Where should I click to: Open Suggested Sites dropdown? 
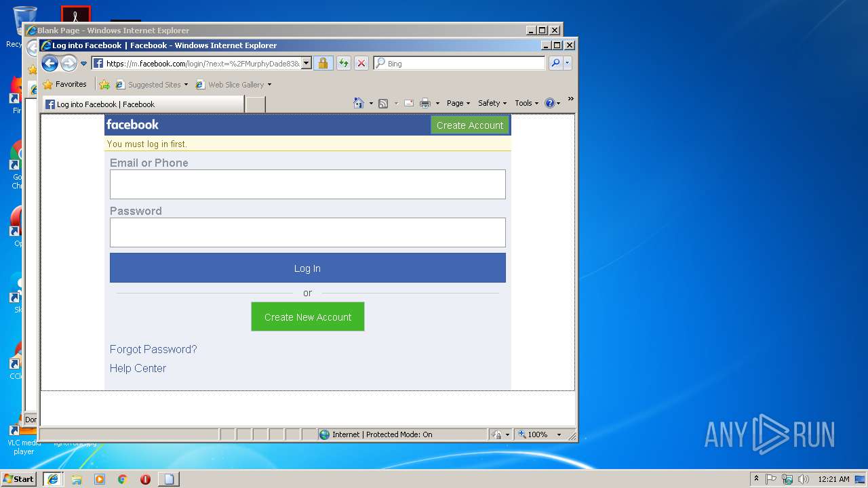151,85
